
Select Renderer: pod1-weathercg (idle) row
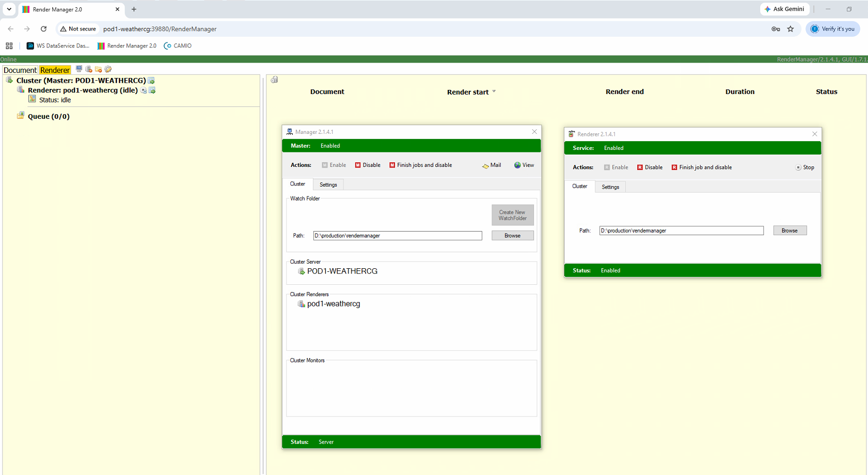pos(83,90)
